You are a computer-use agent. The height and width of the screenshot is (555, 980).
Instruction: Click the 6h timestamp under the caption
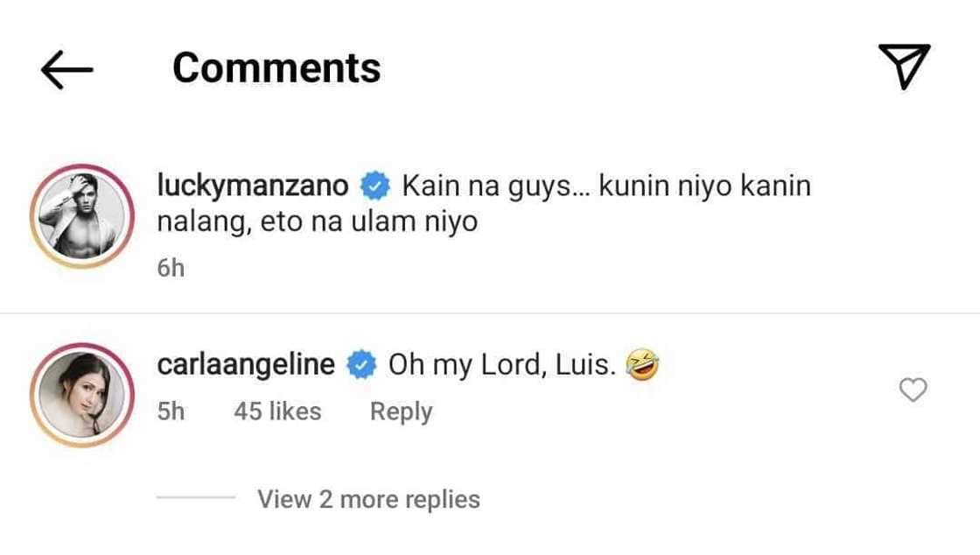click(x=171, y=268)
